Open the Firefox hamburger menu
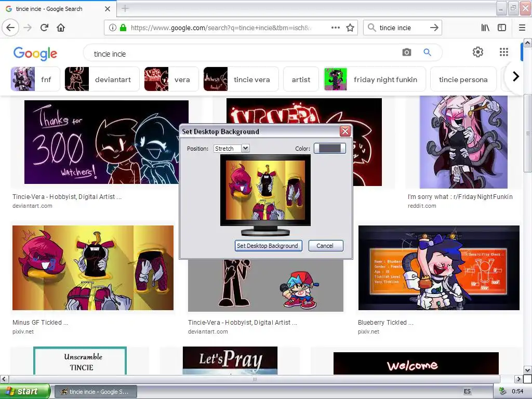The height and width of the screenshot is (399, 532). (x=522, y=28)
